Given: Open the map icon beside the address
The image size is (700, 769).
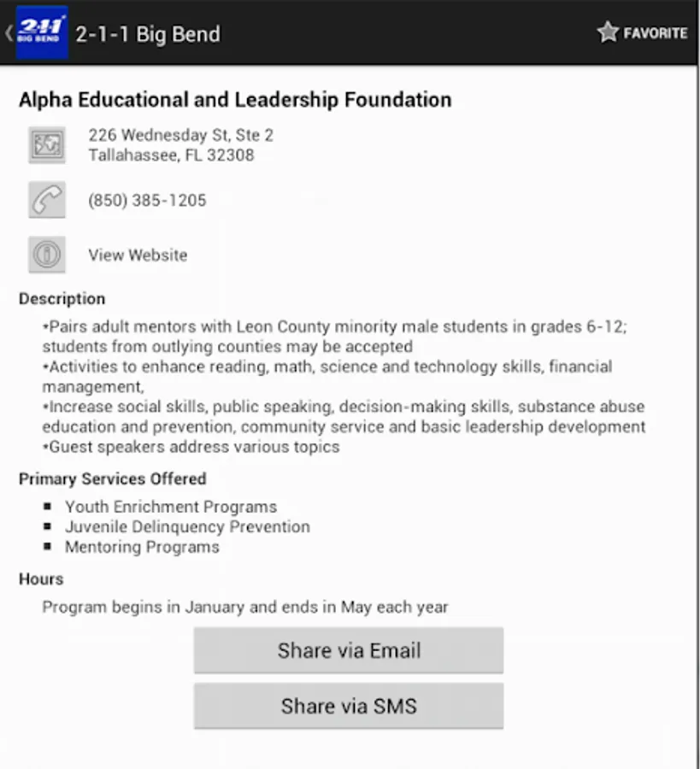Looking at the screenshot, I should 46,145.
